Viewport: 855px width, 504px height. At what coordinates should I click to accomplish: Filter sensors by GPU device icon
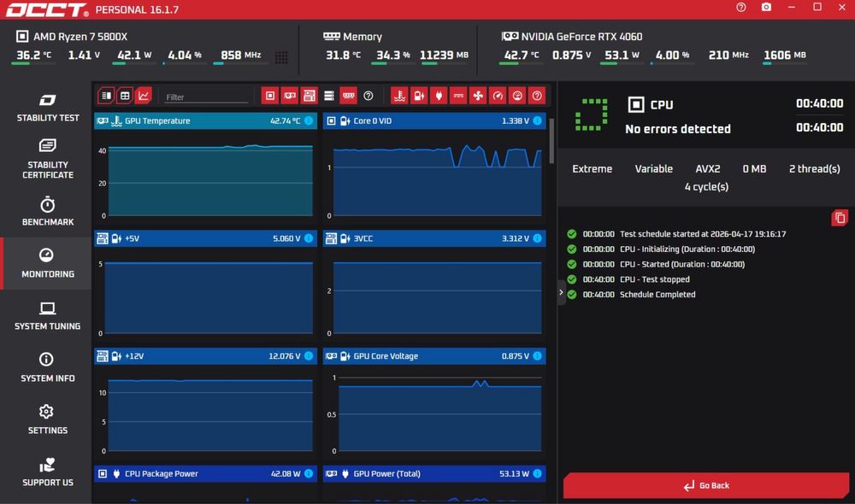point(290,96)
